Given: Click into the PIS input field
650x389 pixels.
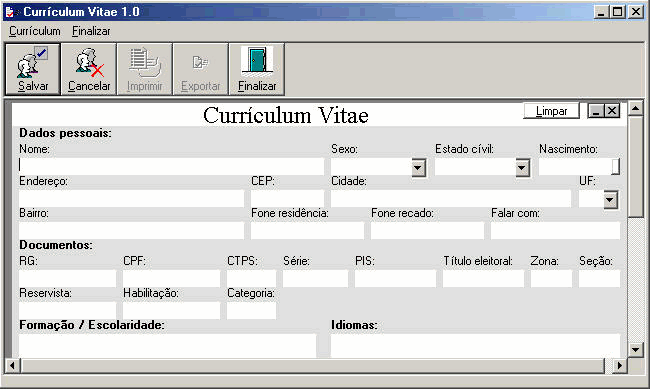Looking at the screenshot, I should [395, 279].
